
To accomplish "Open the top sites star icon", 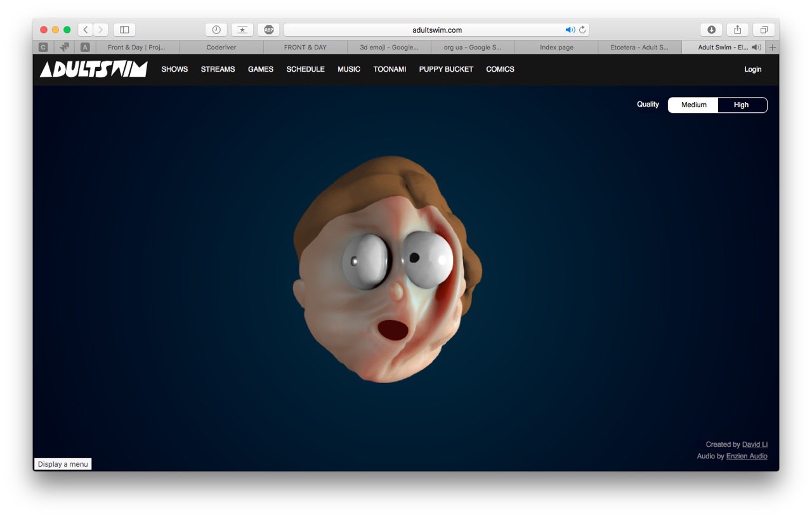I will tap(242, 30).
